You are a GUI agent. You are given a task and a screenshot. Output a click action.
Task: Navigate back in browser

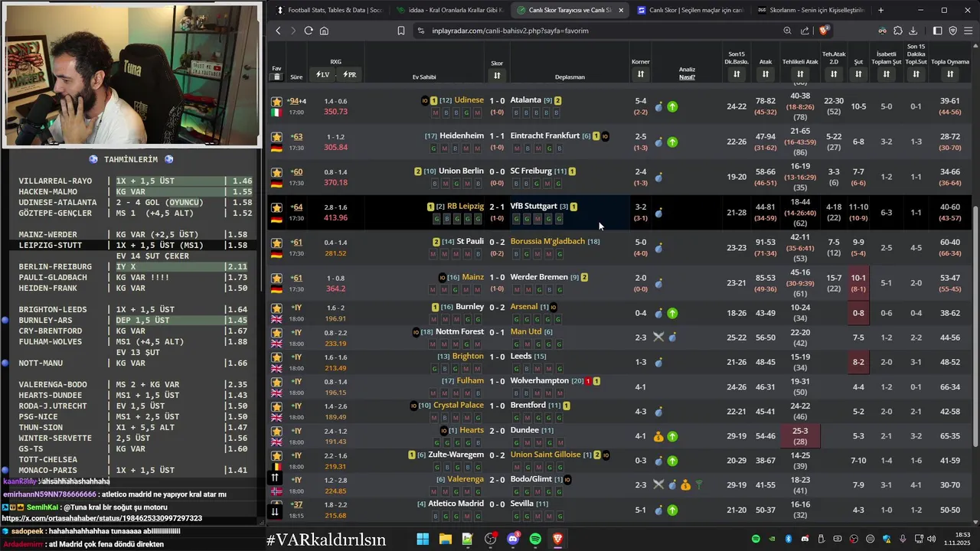(278, 31)
